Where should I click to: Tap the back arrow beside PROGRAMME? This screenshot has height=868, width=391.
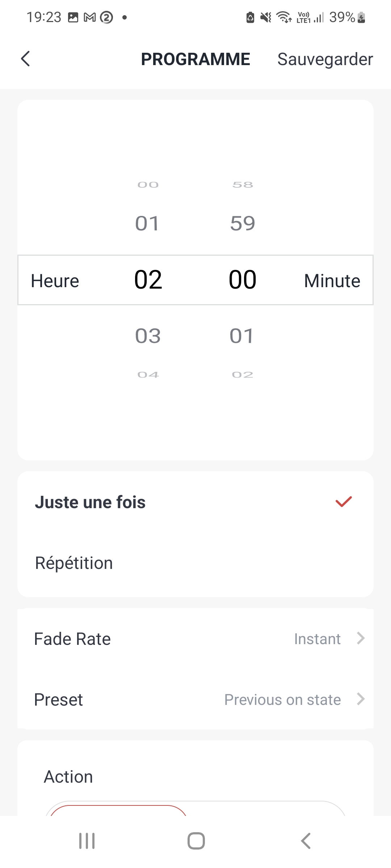coord(25,59)
